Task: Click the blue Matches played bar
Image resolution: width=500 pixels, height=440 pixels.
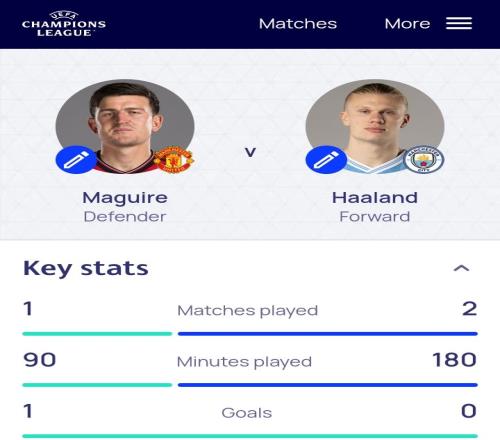Action: tap(328, 334)
